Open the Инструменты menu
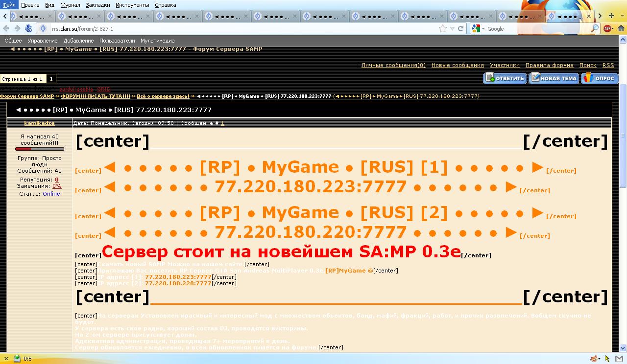Viewport: 627px width, 364px height. (x=133, y=5)
